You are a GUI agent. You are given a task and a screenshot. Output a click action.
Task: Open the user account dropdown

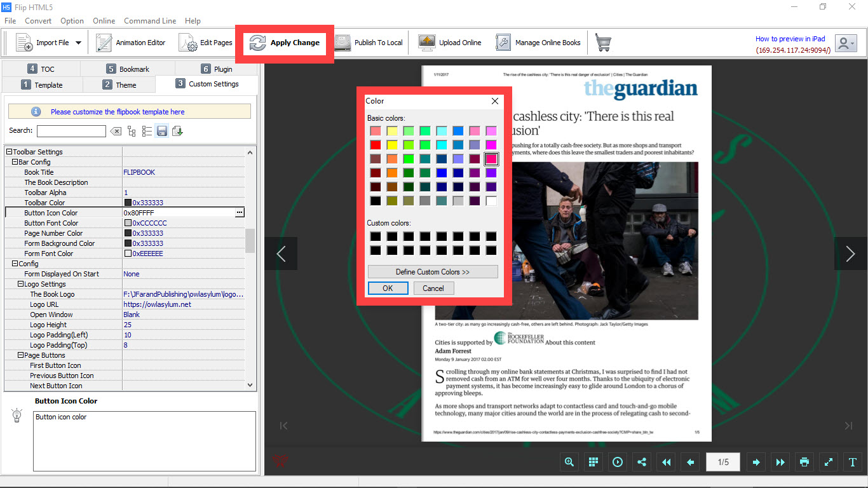[x=846, y=43]
